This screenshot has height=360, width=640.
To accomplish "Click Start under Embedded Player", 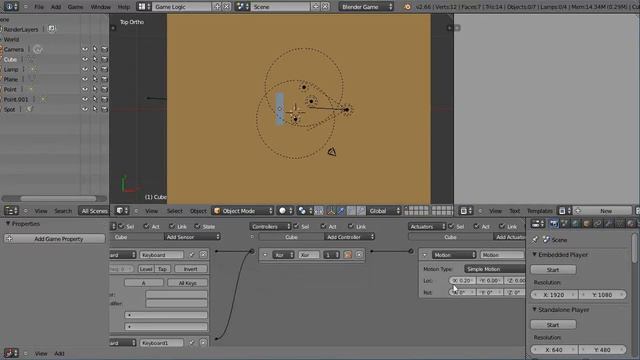I will click(x=553, y=269).
